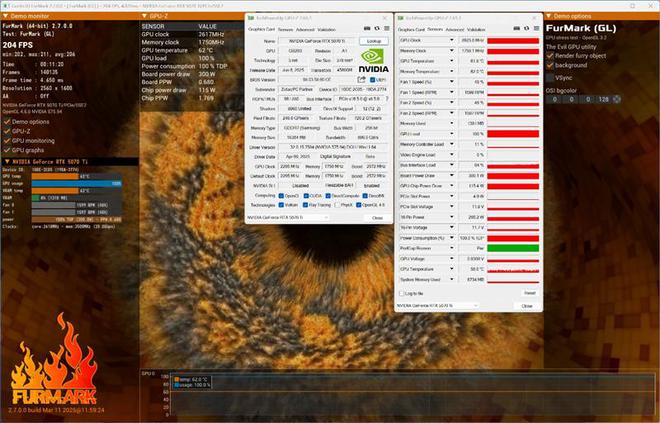Click the bus interface question mark icon
Image resolution: width=660 pixels, height=423 pixels.
(x=387, y=99)
